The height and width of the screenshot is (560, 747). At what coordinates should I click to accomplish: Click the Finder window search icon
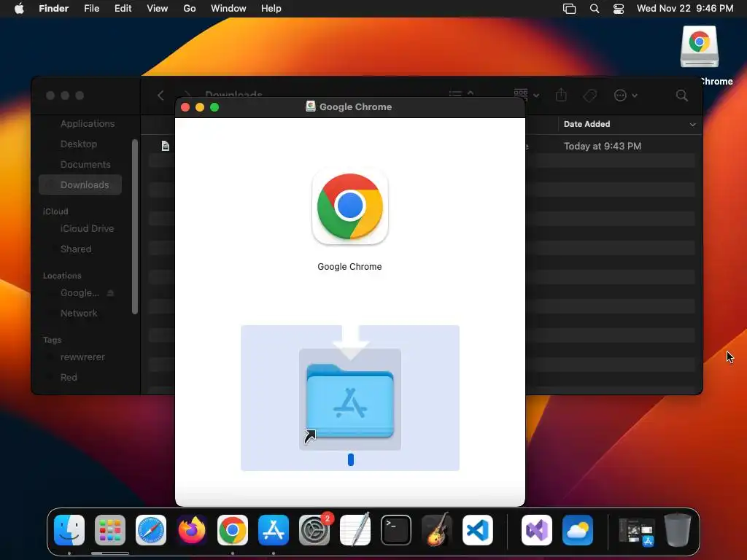(682, 96)
